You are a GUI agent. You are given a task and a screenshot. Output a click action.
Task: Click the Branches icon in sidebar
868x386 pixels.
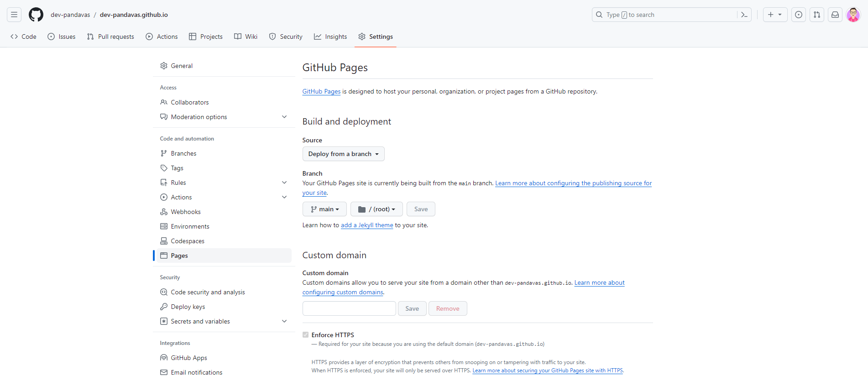point(164,153)
